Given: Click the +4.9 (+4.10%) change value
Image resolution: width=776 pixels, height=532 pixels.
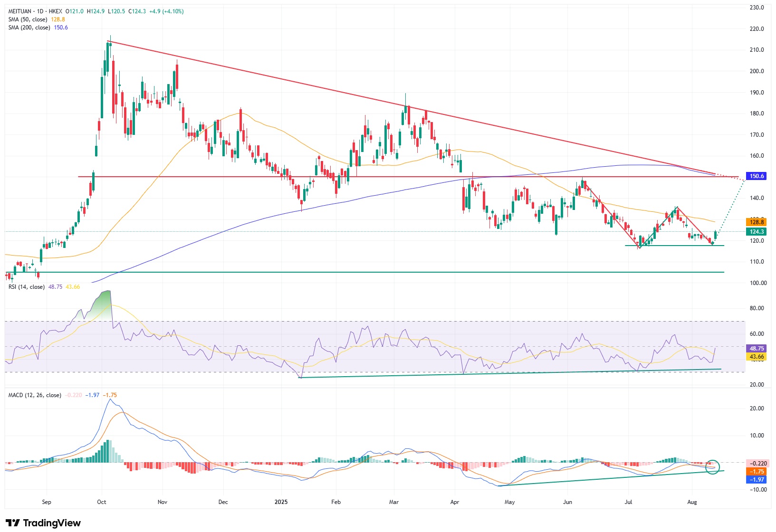Looking at the screenshot, I should [166, 11].
